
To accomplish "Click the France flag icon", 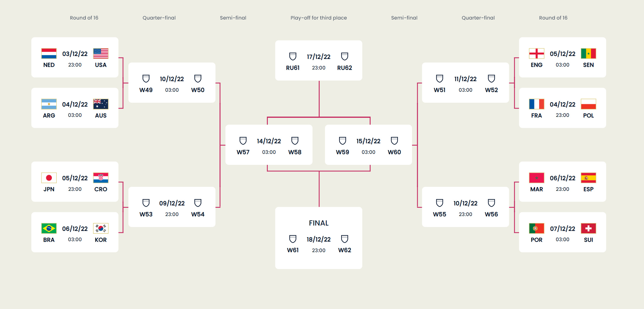I will (536, 104).
